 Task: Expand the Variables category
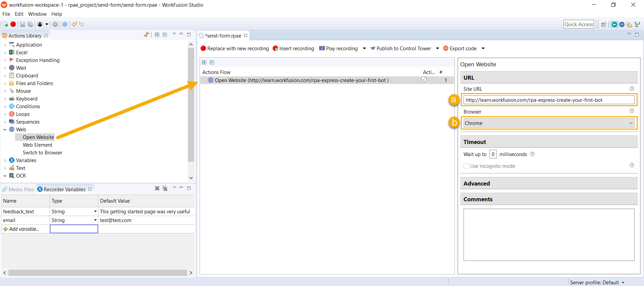tap(5, 160)
